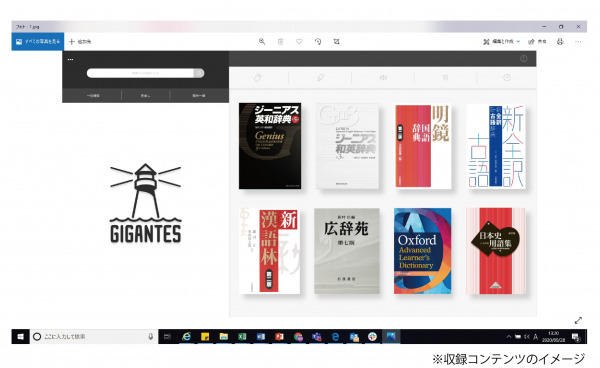Select the Kojien dictionary cover
Image resolution: width=600 pixels, height=368 pixels.
347,251
